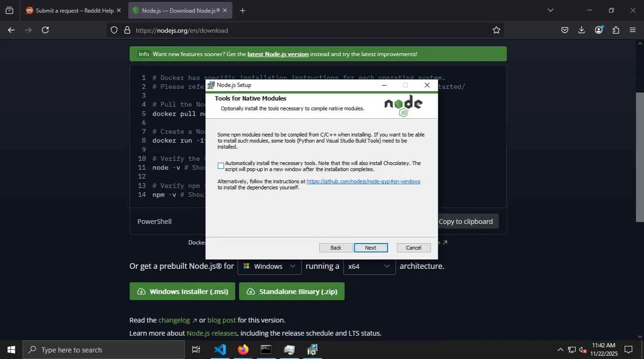Select the Node.js Download tab
644x359 pixels.
pyautogui.click(x=180, y=10)
